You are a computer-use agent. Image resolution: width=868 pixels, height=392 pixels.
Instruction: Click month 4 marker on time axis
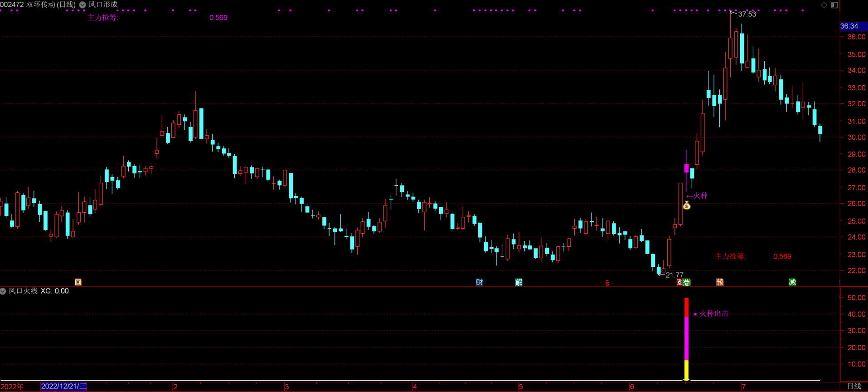pos(415,387)
